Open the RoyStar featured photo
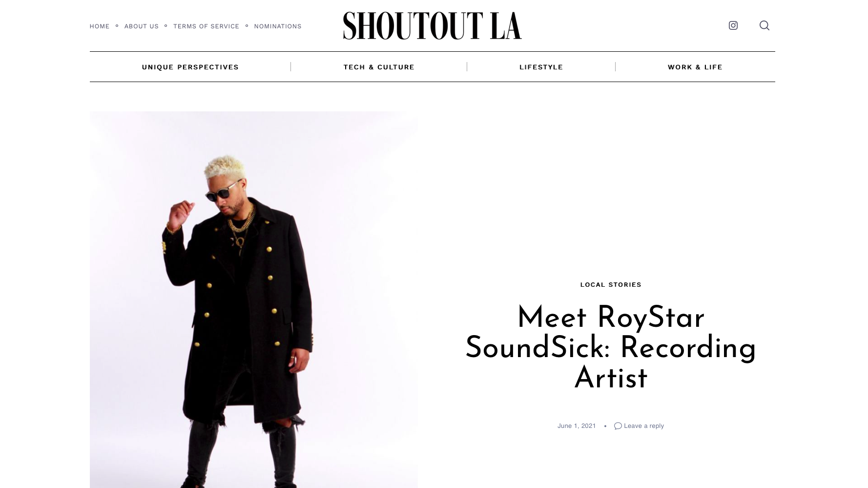 (253, 299)
